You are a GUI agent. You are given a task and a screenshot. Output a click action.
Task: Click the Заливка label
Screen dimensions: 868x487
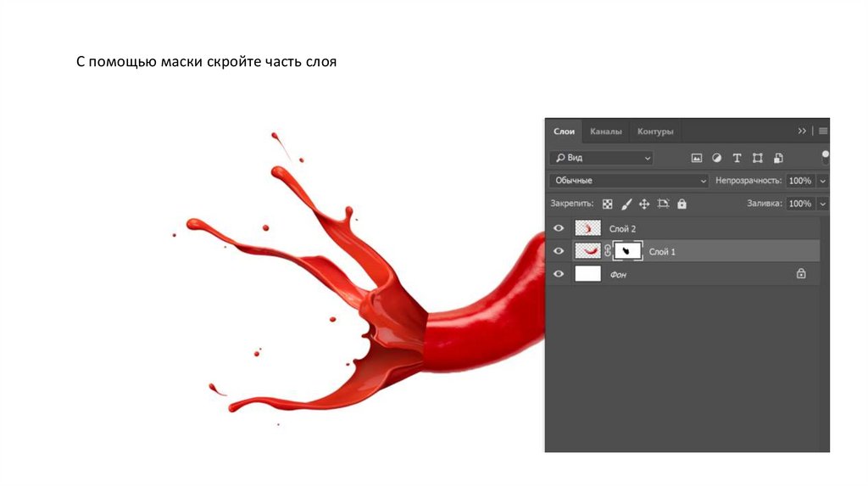(x=765, y=204)
